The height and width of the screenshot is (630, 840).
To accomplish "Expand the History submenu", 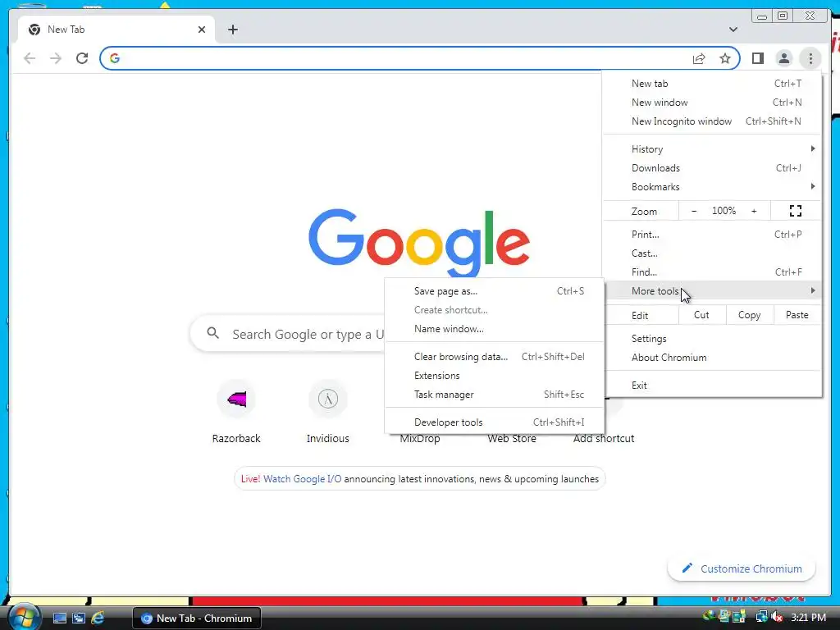I will point(713,149).
